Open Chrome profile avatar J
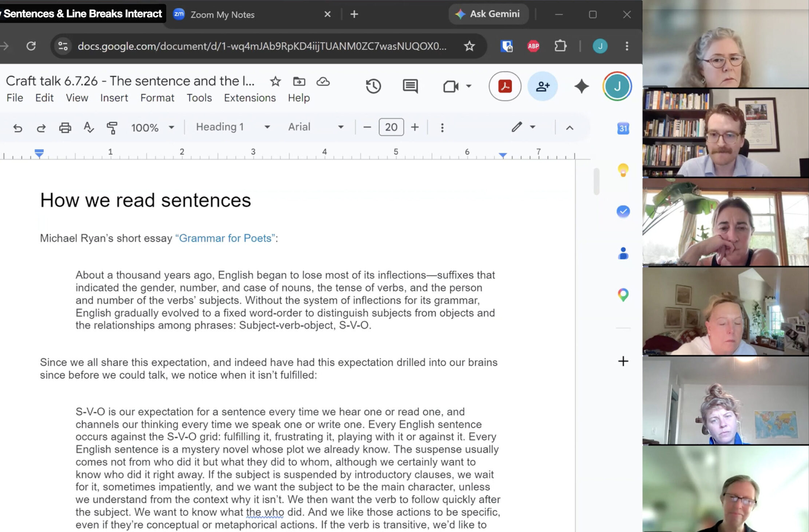This screenshot has width=809, height=532. tap(600, 46)
